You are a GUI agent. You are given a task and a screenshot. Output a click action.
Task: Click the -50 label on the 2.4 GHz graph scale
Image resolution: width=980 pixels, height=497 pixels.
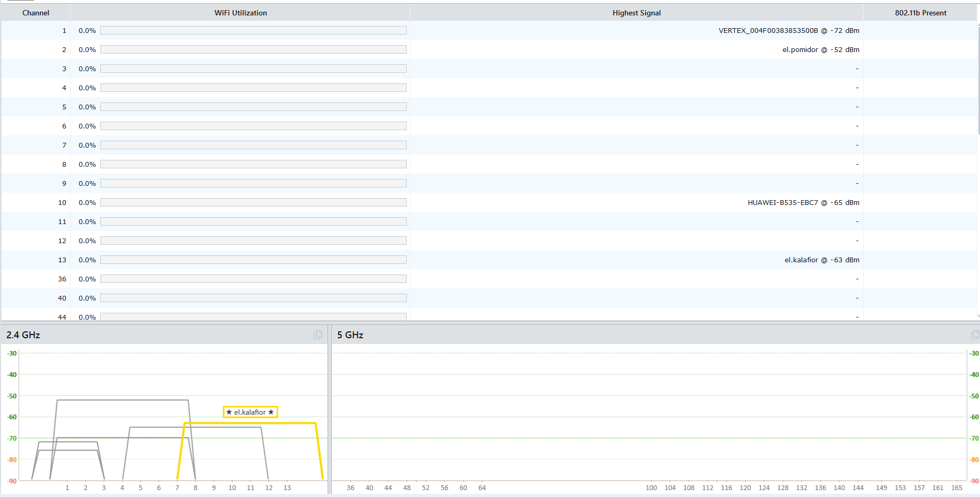coord(12,396)
